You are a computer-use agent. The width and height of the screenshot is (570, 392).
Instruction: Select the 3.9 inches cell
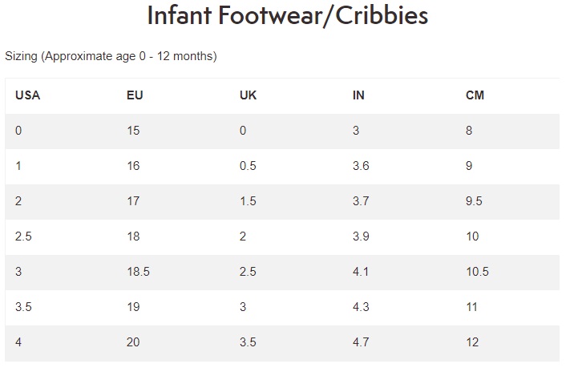coord(361,236)
